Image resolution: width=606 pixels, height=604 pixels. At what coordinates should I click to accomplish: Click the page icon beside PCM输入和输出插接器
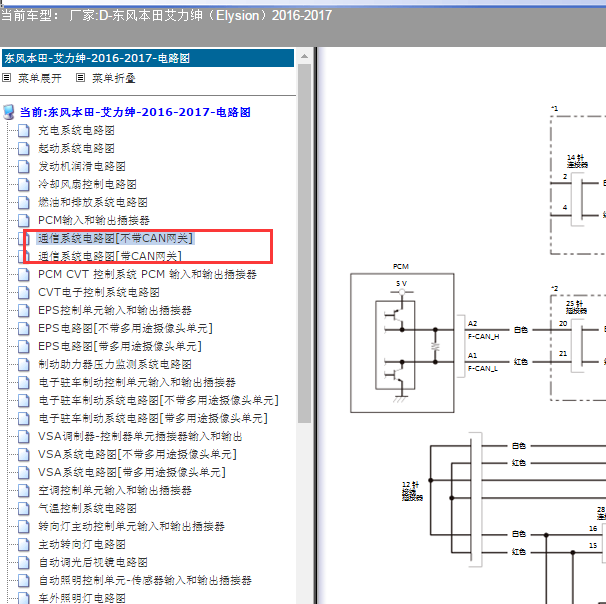24,220
